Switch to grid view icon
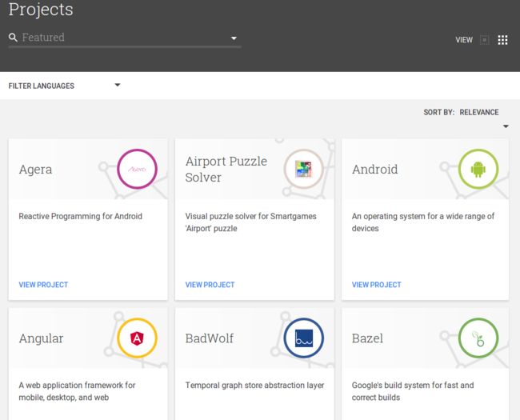Image resolution: width=520 pixels, height=420 pixels. [502, 40]
